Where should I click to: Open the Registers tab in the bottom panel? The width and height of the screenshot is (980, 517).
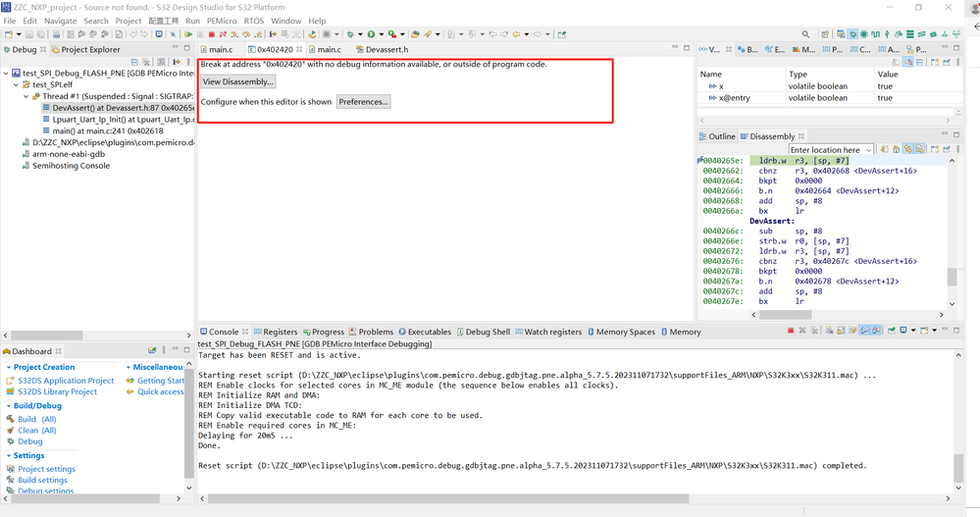275,332
